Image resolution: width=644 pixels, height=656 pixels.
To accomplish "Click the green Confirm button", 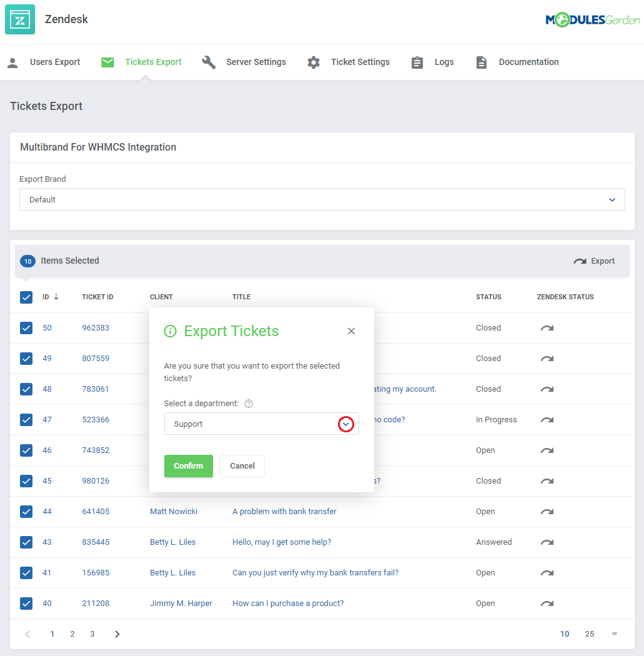I will tap(189, 466).
